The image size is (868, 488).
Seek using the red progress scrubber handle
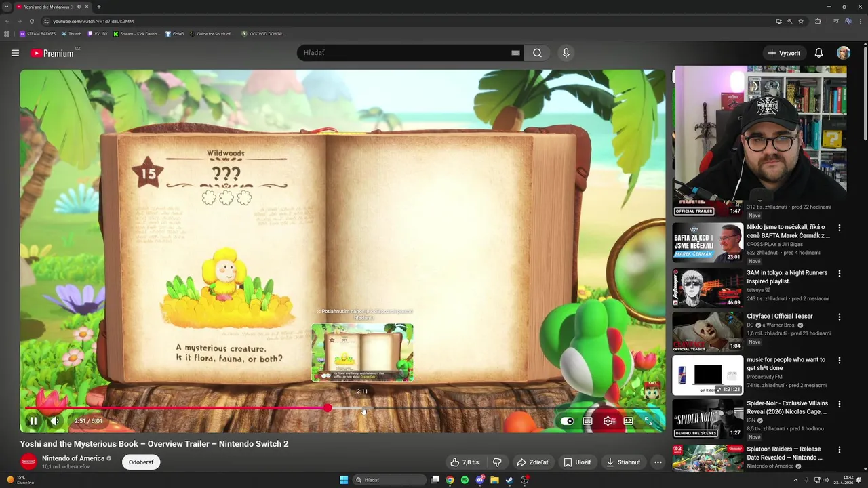pyautogui.click(x=328, y=408)
